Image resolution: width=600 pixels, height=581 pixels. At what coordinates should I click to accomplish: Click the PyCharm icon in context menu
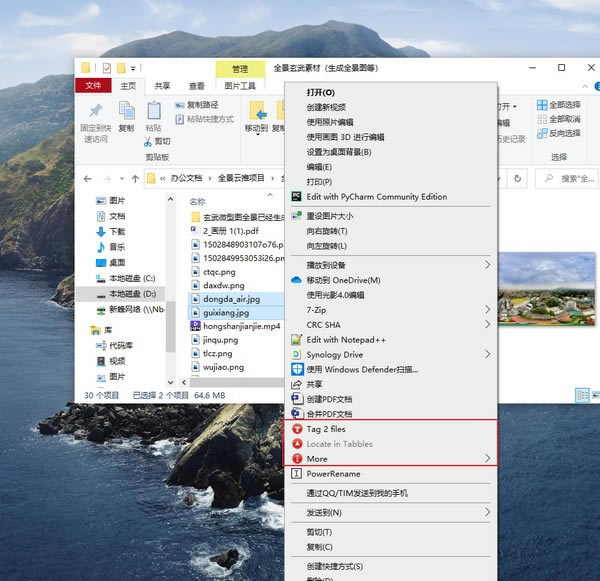tap(296, 197)
